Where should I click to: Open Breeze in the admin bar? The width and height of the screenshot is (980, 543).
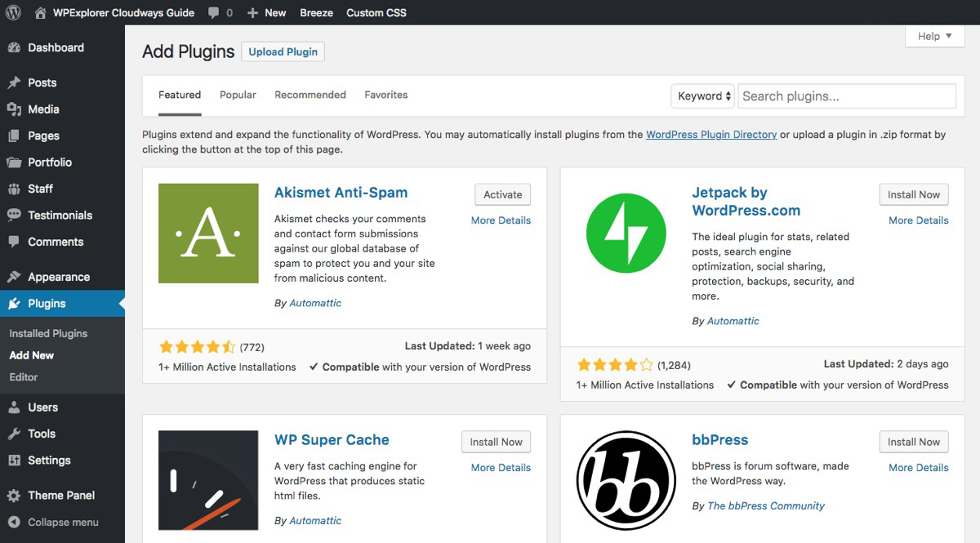tap(316, 13)
